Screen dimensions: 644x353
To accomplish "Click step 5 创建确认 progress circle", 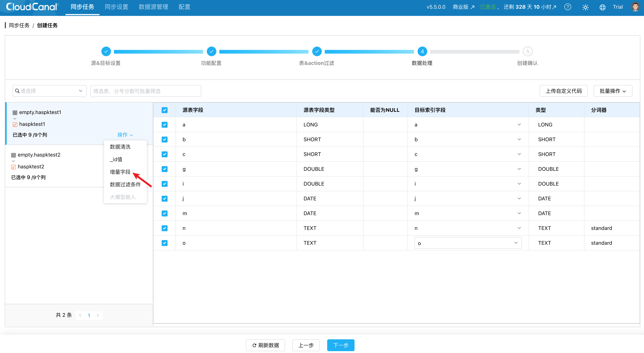I will pos(527,51).
